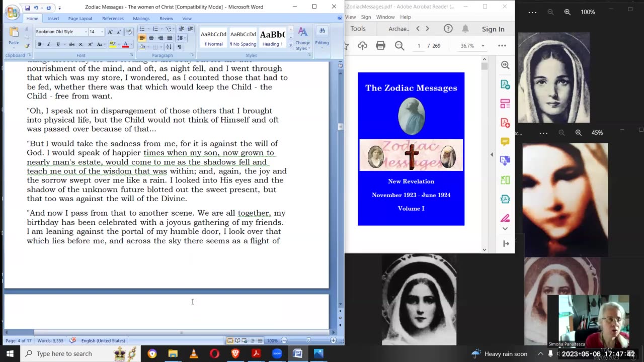Open the References ribbon tab

click(113, 19)
